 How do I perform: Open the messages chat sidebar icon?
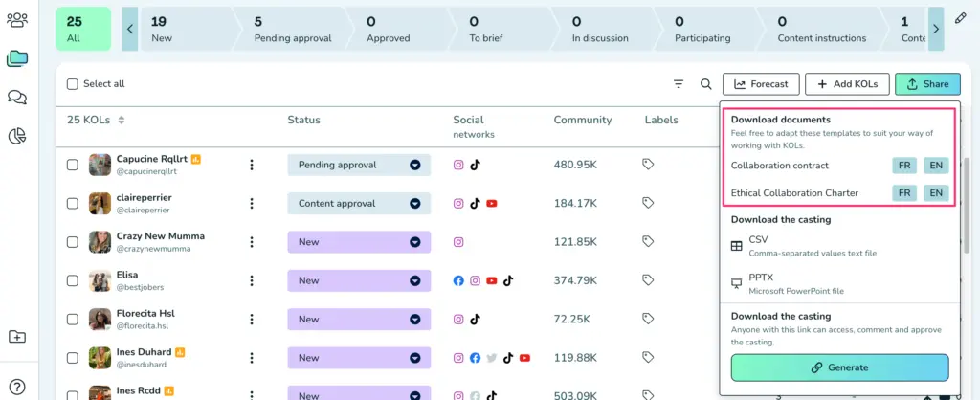pos(17,98)
